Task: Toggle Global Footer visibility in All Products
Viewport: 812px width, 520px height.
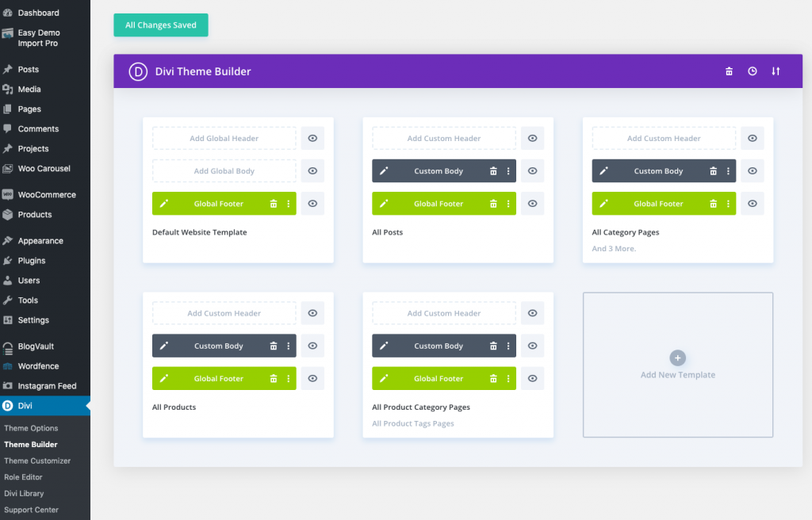Action: click(x=312, y=379)
